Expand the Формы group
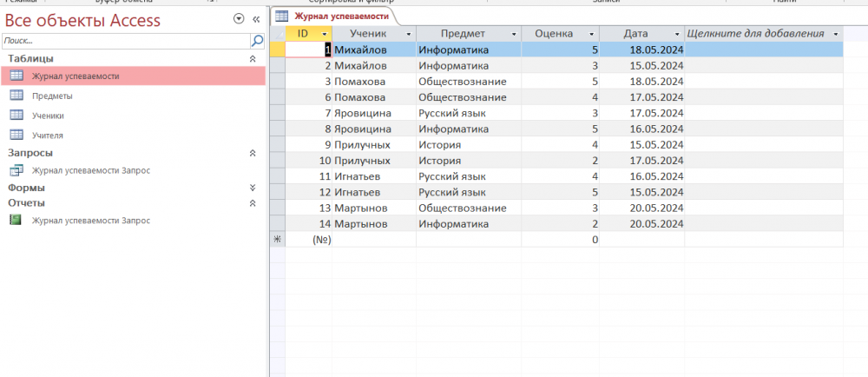This screenshot has height=377, width=868. [253, 188]
